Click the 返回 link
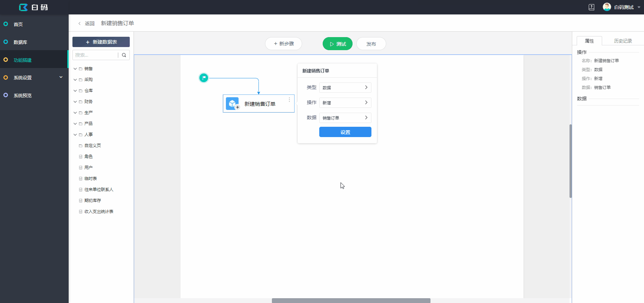 (x=90, y=23)
